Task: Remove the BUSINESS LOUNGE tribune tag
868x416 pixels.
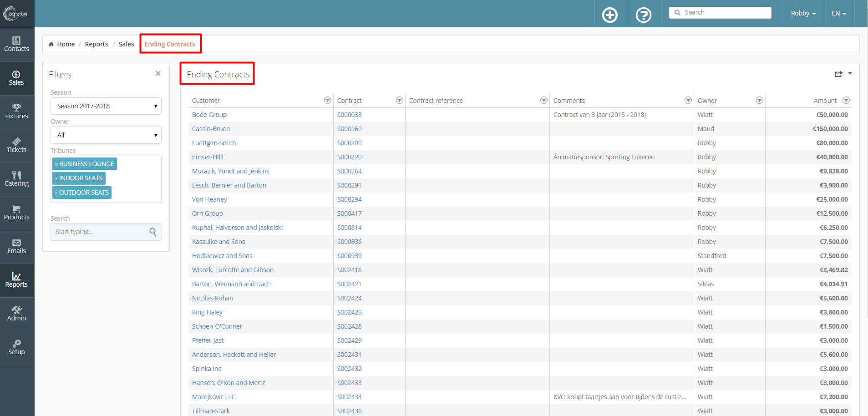Action: (56, 164)
